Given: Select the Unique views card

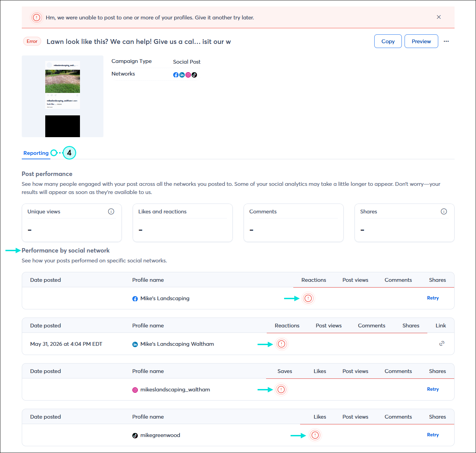Looking at the screenshot, I should coord(72,223).
